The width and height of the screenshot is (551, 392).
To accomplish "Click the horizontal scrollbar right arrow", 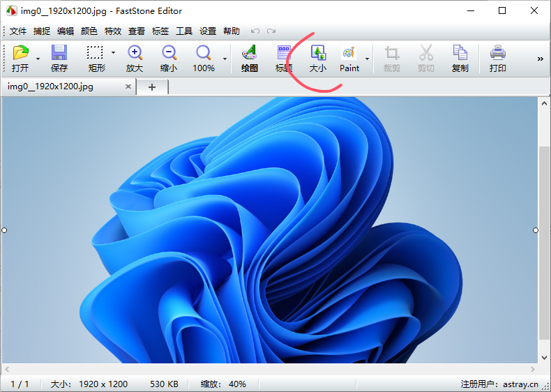I will [533, 370].
